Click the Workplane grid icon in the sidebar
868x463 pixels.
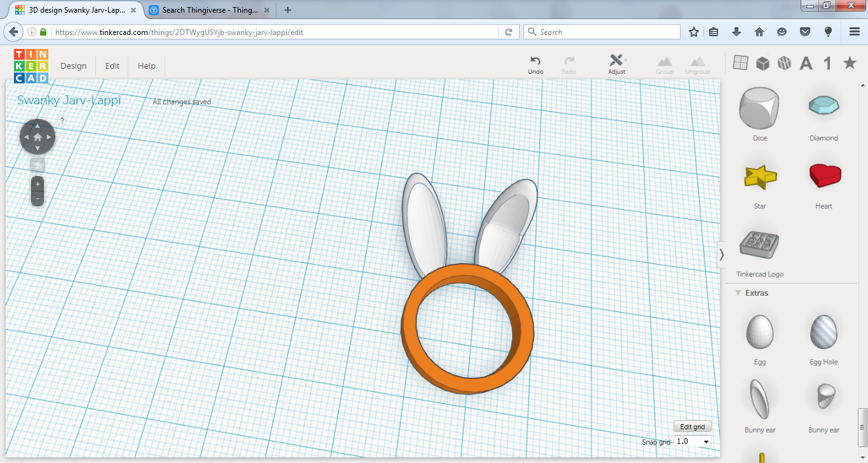pyautogui.click(x=740, y=62)
